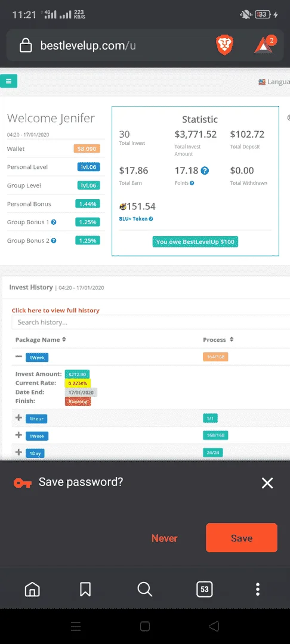Click the 1.44% Personal Bonus badge

pyautogui.click(x=88, y=204)
